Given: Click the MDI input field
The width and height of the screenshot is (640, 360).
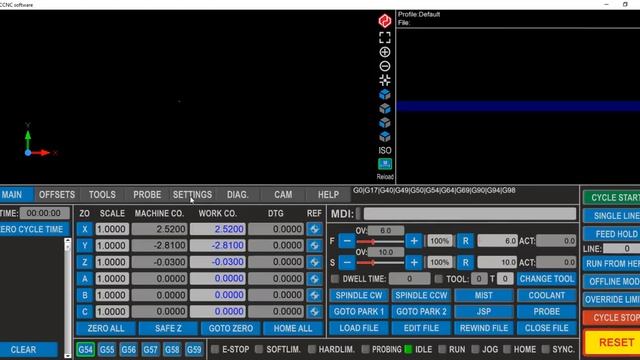Looking at the screenshot, I should pos(469,214).
